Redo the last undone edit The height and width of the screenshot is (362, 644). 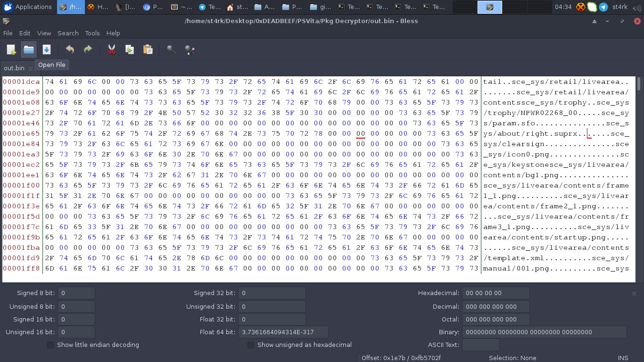(88, 49)
